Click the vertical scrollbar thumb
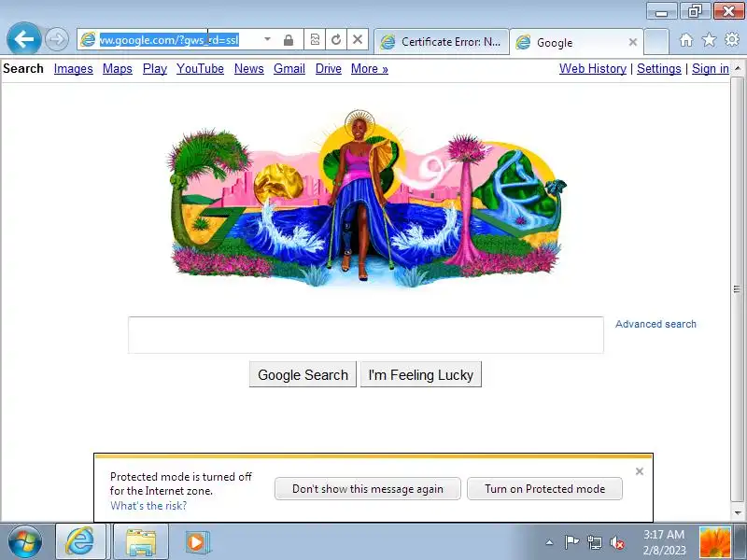Image resolution: width=747 pixels, height=560 pixels. coord(737,288)
